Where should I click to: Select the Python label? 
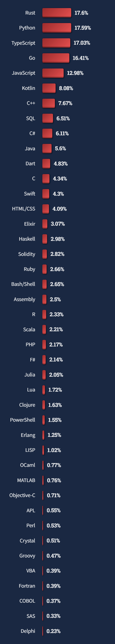tap(27, 28)
